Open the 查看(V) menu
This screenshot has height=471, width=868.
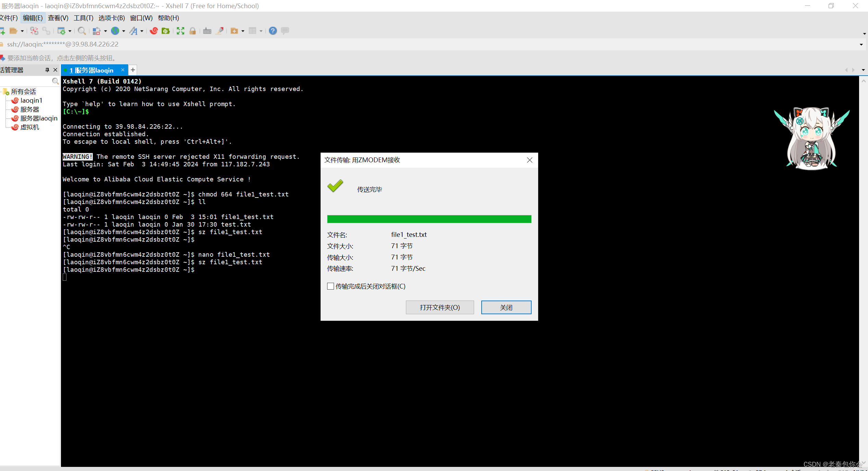58,18
